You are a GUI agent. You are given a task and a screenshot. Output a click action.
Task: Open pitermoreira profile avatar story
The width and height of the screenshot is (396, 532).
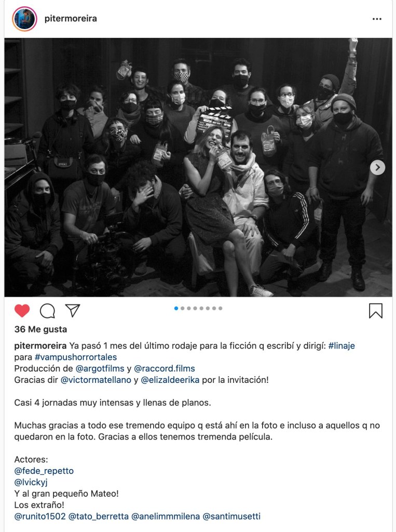pos(24,19)
